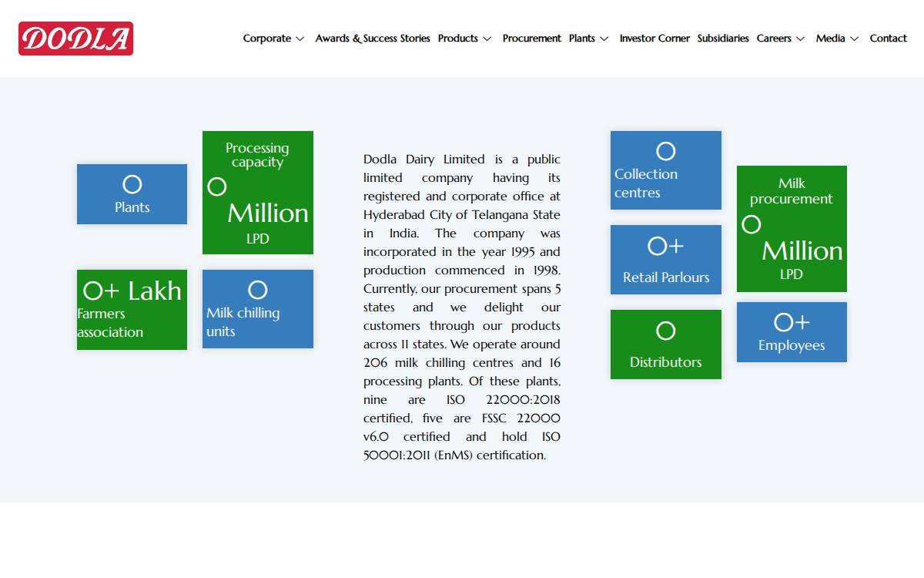
Task: Select the Employees tile
Action: (x=792, y=332)
